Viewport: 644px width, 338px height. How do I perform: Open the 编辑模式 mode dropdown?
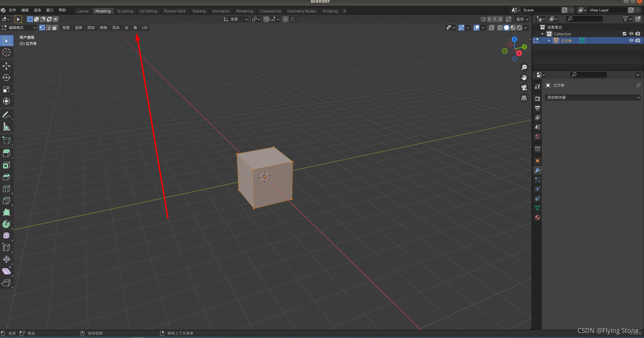[19, 28]
